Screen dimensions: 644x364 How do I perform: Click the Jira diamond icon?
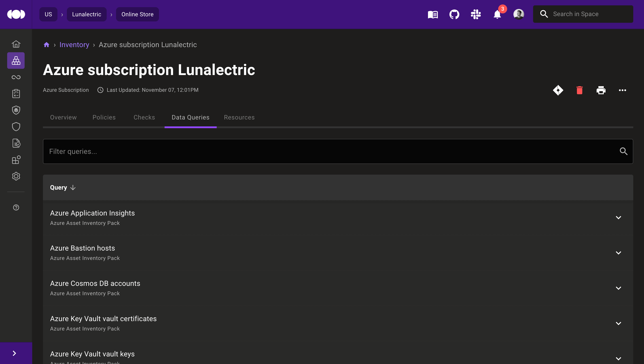(x=558, y=90)
